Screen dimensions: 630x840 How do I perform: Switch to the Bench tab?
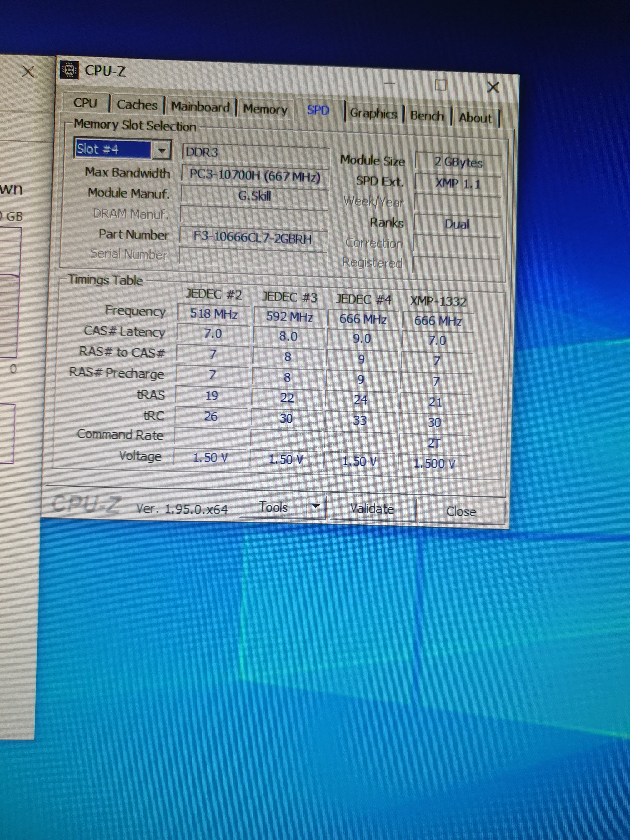(427, 115)
